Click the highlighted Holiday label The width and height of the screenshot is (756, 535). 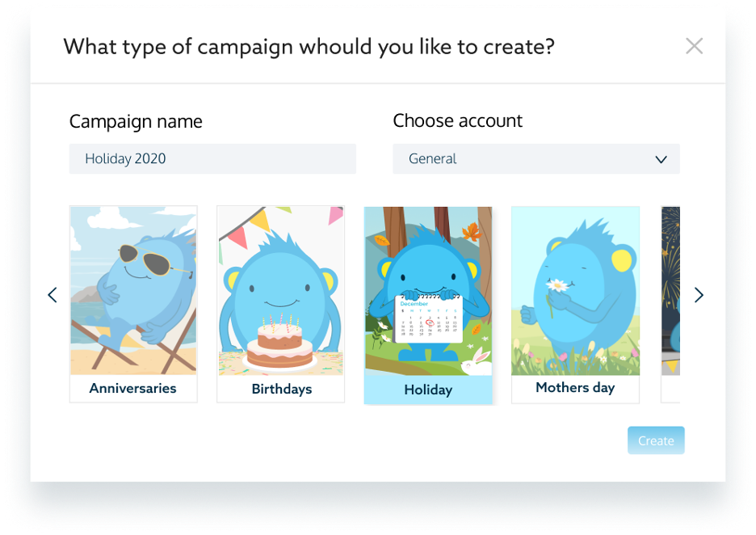tap(428, 390)
